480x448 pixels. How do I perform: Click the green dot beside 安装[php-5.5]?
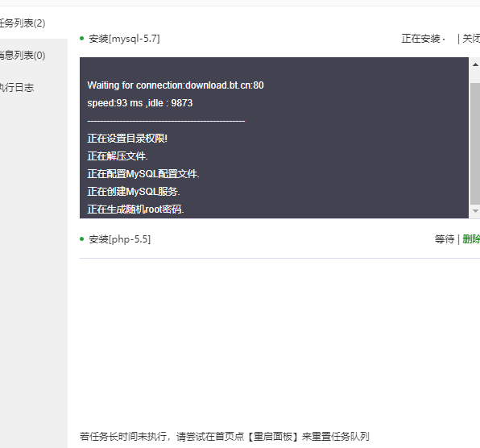[81, 239]
